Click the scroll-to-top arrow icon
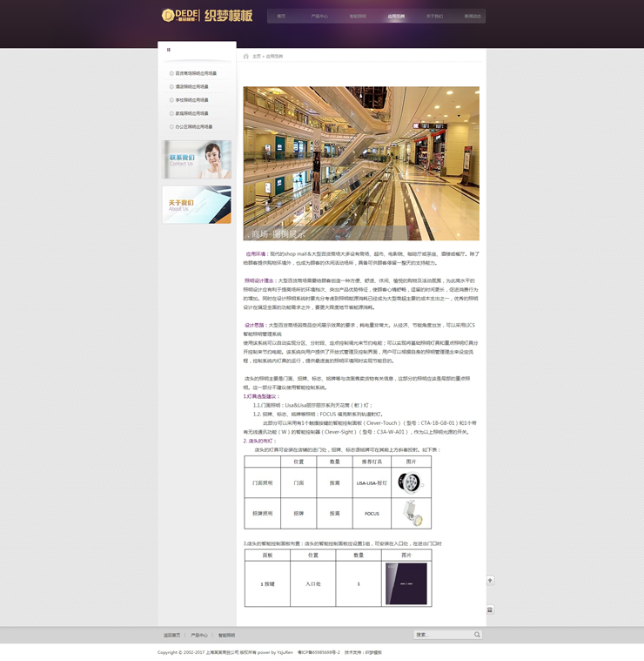644x661 pixels. click(x=490, y=580)
